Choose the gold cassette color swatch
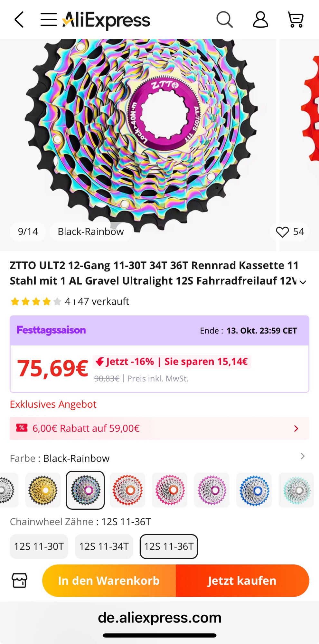 43,490
